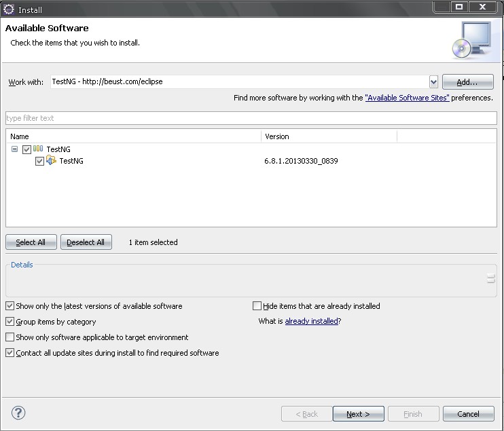504x431 pixels.
Task: Open the already installed link
Action: coord(312,321)
